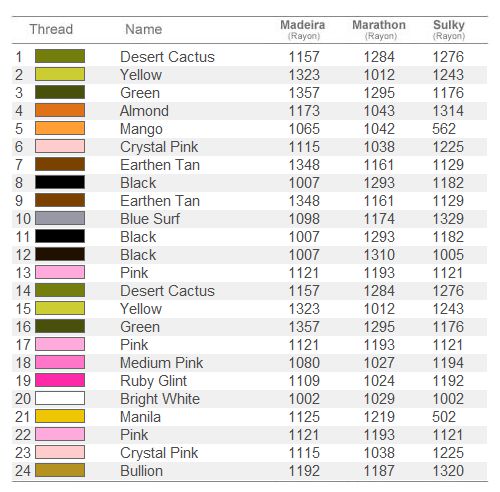
Task: Select the Almond orange color swatch
Action: 60,110
